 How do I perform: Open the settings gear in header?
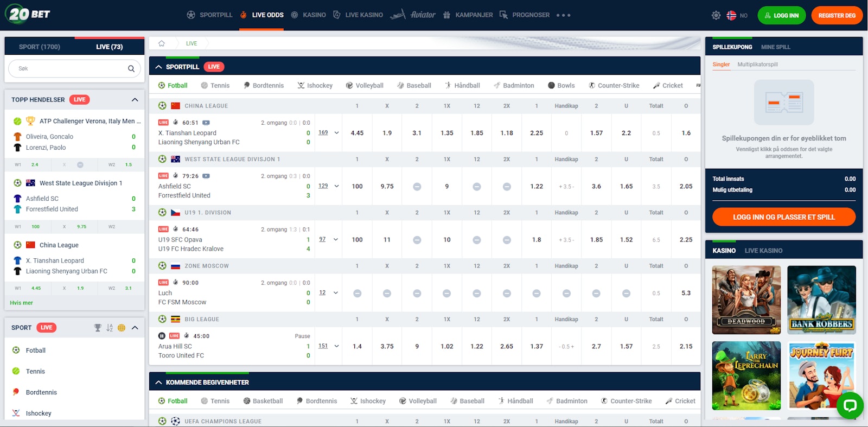[x=716, y=15]
